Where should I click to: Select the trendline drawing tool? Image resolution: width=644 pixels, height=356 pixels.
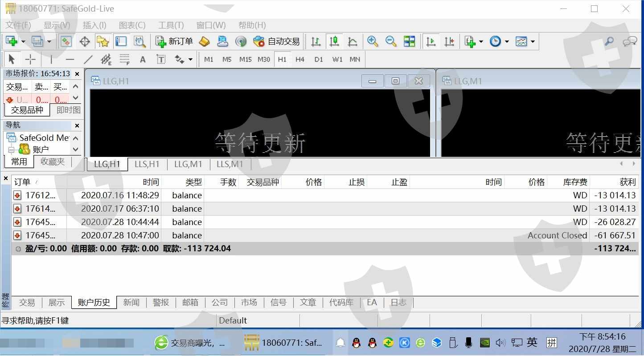pos(88,59)
